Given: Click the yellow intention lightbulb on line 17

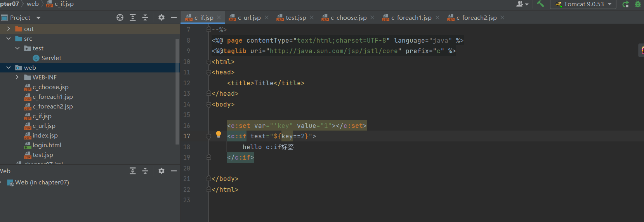Looking at the screenshot, I should pyautogui.click(x=219, y=134).
